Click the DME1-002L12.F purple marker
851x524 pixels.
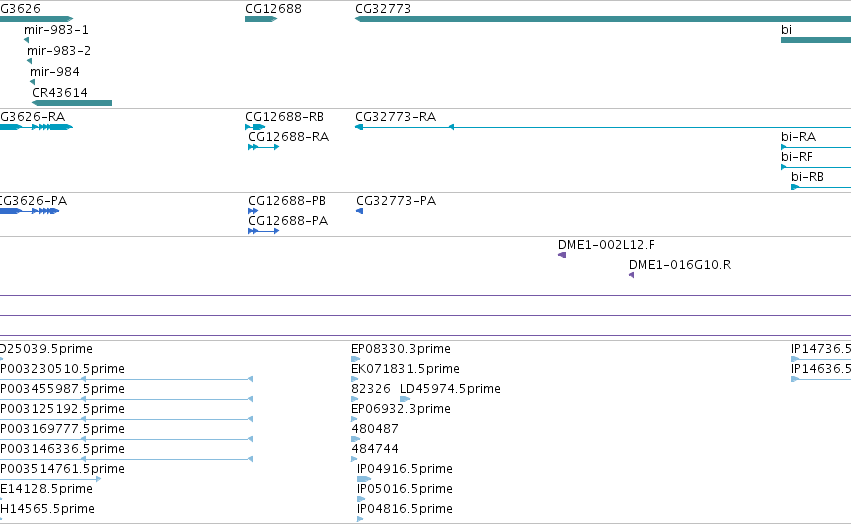tap(562, 255)
